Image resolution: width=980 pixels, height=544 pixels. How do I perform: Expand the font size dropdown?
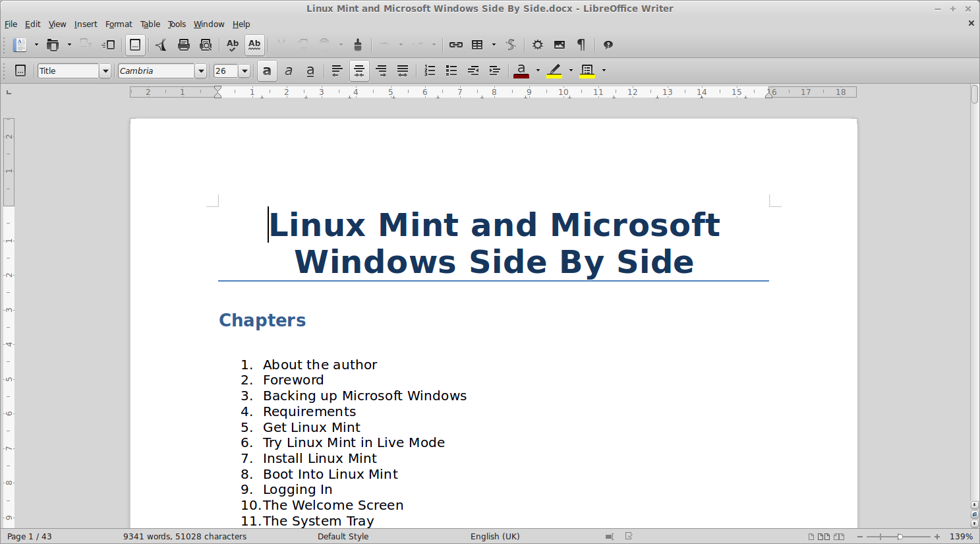tap(245, 71)
